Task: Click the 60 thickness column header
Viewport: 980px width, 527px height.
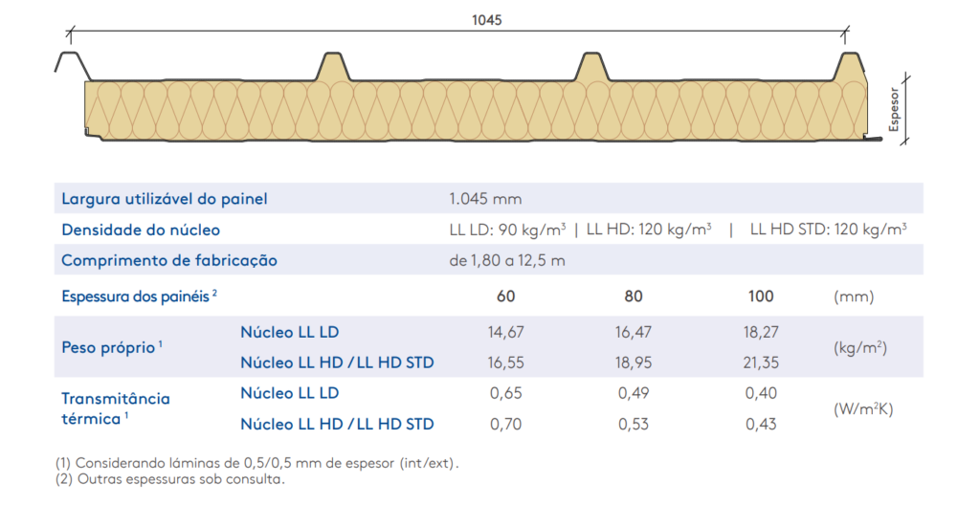Action: coord(506,296)
